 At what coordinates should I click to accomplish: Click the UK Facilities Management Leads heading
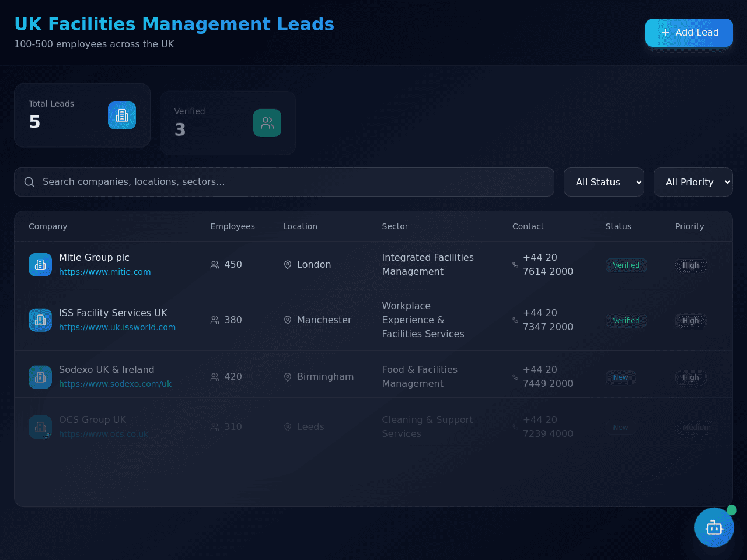point(174,24)
